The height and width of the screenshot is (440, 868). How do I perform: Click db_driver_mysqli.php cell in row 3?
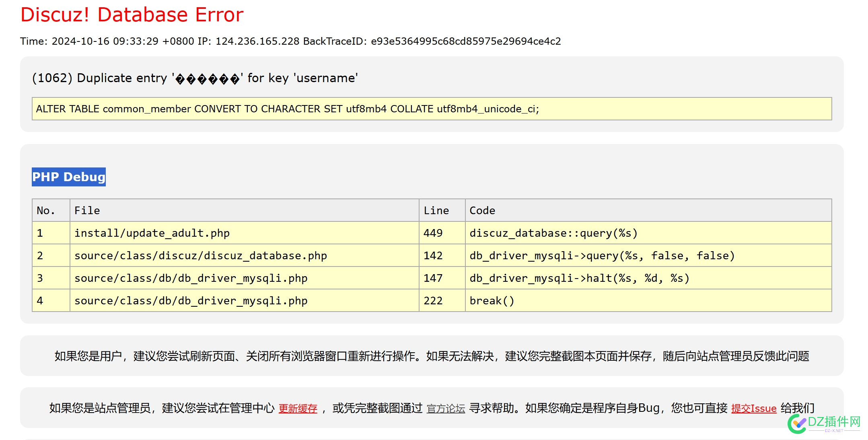coord(244,278)
